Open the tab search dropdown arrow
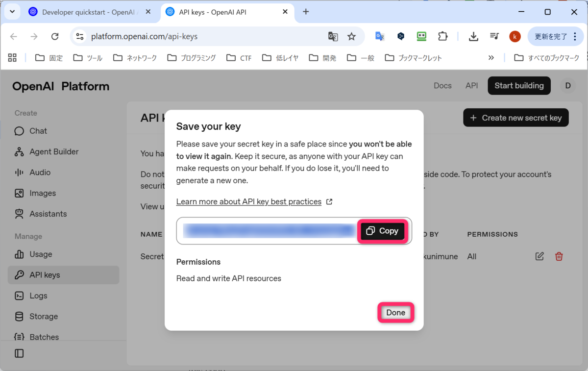Image resolution: width=588 pixels, height=371 pixels. (12, 12)
